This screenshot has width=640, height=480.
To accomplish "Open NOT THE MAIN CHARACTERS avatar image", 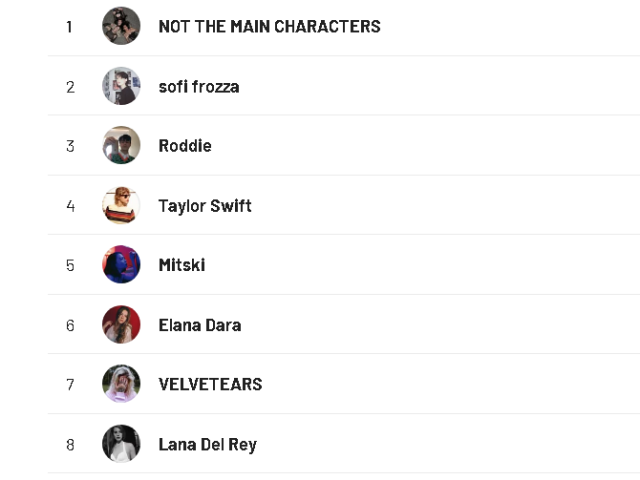I will pos(121,26).
